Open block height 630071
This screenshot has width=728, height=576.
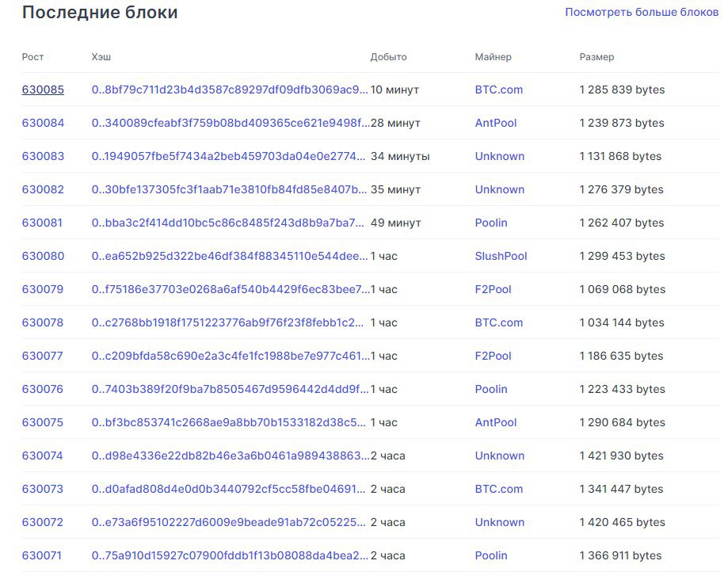coord(41,555)
